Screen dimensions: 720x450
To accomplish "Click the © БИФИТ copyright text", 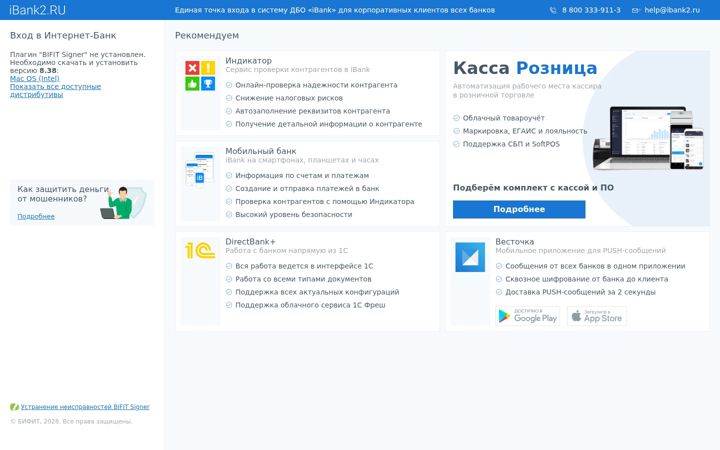I will tap(71, 421).
